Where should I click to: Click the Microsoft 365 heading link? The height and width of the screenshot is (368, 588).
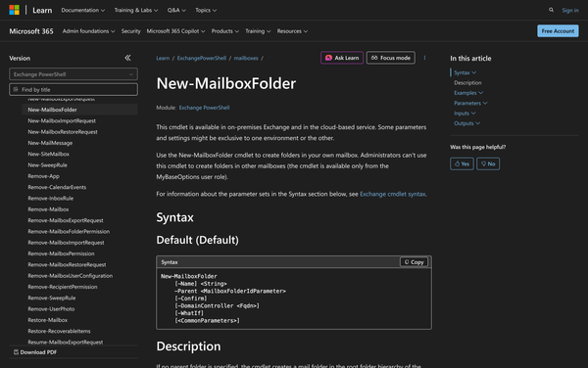(x=31, y=31)
